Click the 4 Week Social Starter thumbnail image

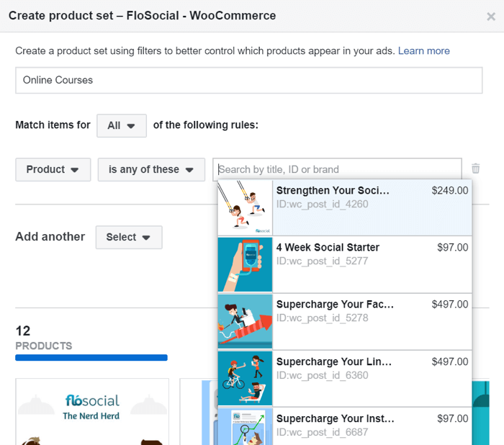(245, 264)
